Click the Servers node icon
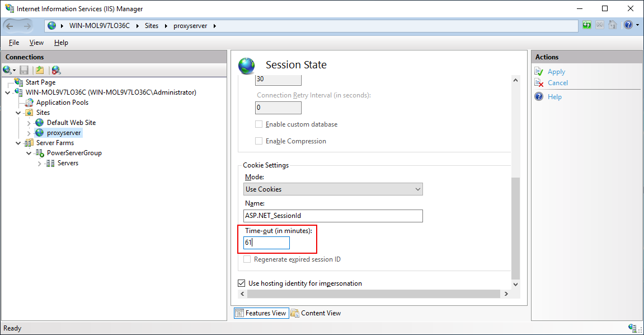The image size is (644, 335). pyautogui.click(x=50, y=163)
